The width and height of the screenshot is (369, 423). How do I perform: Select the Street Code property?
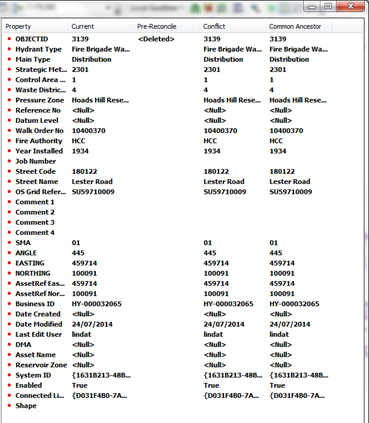click(x=35, y=171)
